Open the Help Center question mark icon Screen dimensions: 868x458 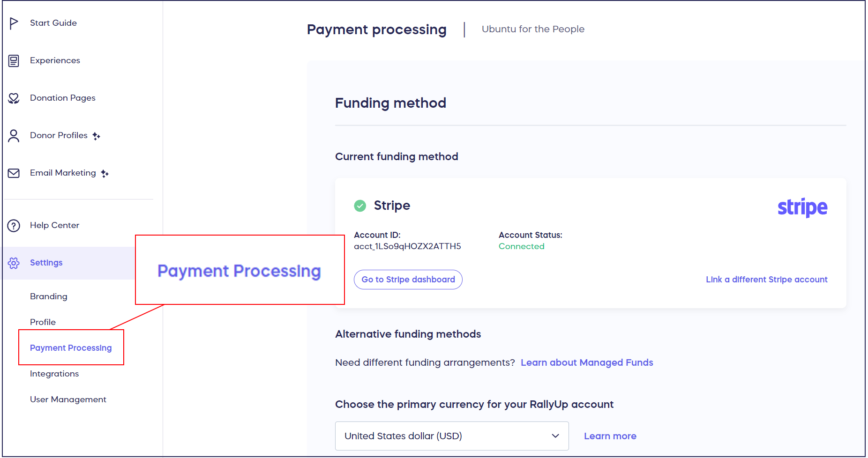point(13,225)
